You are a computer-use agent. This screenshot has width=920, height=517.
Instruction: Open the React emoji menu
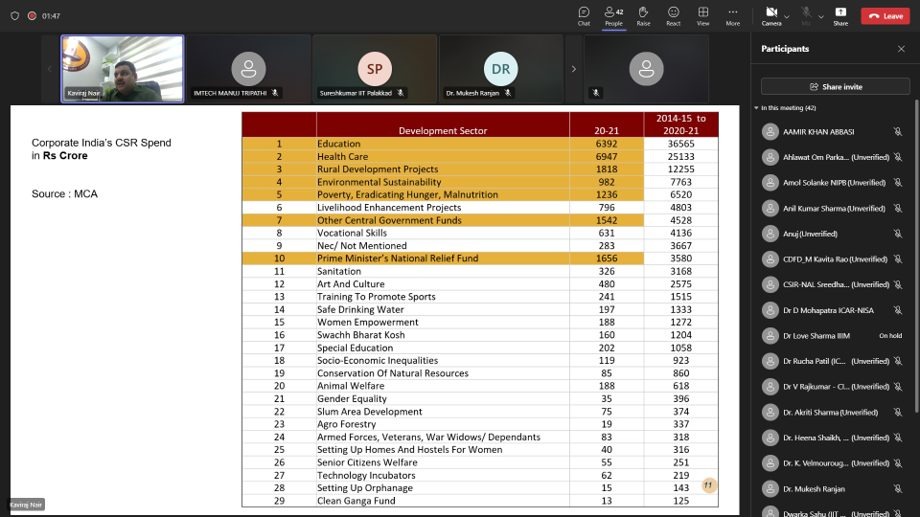coord(673,16)
